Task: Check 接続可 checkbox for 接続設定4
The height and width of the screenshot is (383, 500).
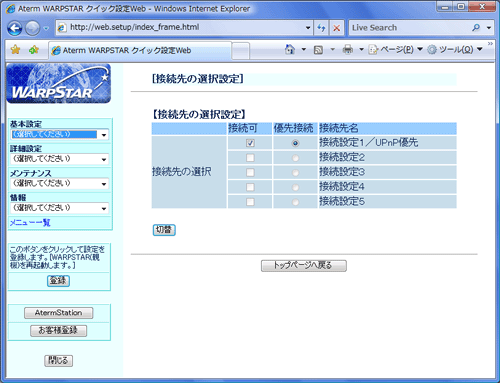Action: (x=250, y=187)
